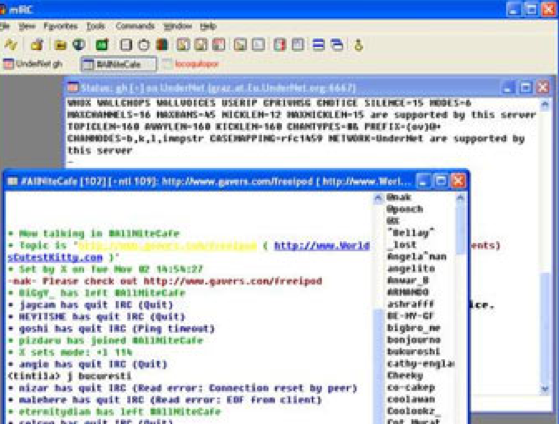Image resolution: width=559 pixels, height=426 pixels.
Task: Maximize the #AllNiteCafe channel window
Action: pos(441,181)
